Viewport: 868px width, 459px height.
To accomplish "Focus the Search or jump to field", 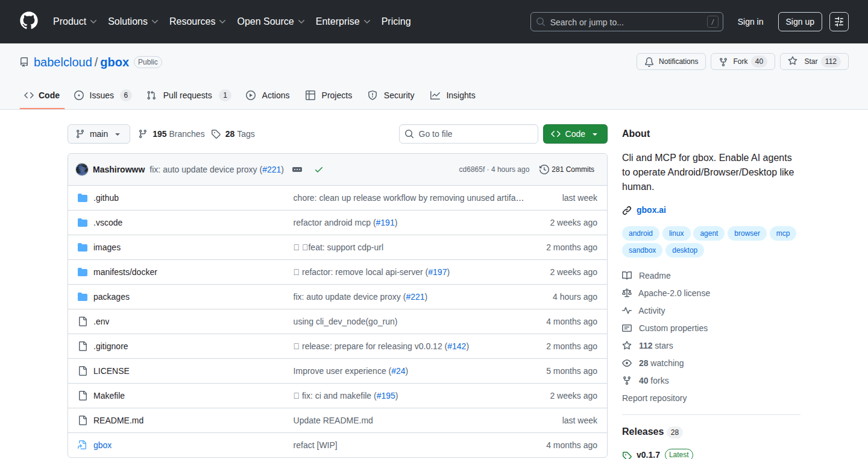I will (627, 22).
